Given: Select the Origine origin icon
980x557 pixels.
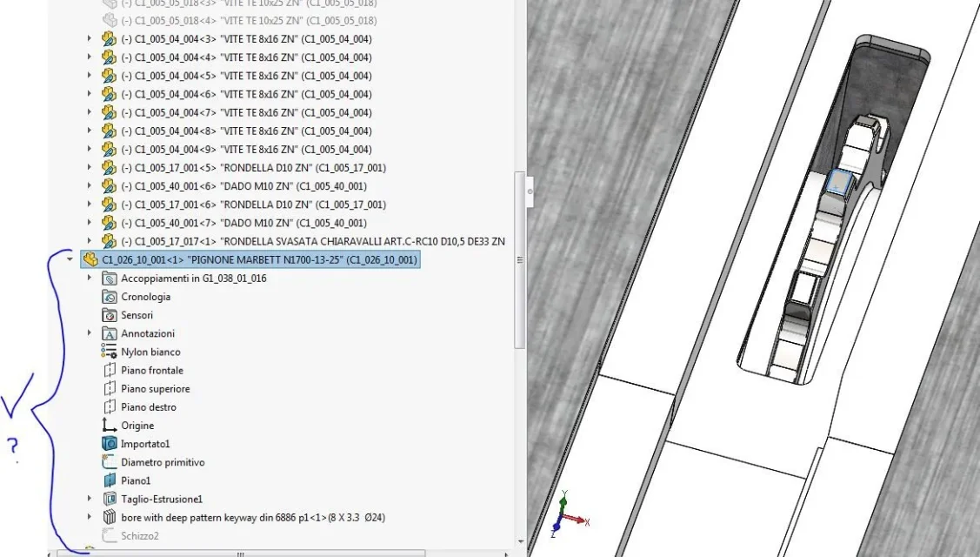Looking at the screenshot, I should pyautogui.click(x=110, y=426).
